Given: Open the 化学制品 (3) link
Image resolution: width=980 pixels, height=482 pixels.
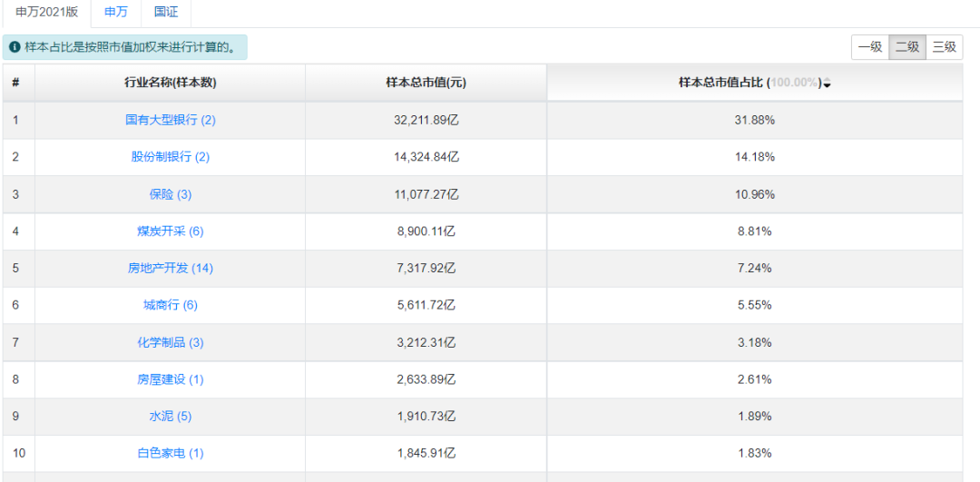Looking at the screenshot, I should 171,343.
